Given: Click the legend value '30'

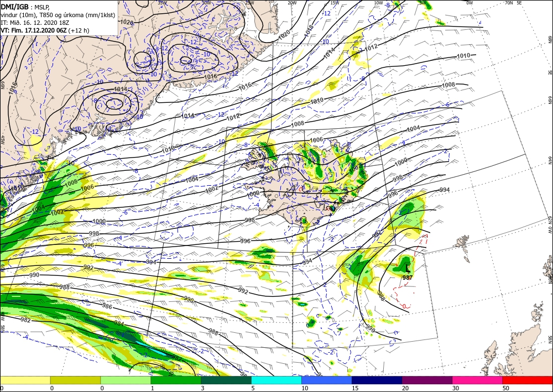Looking at the screenshot, I should pyautogui.click(x=455, y=388).
